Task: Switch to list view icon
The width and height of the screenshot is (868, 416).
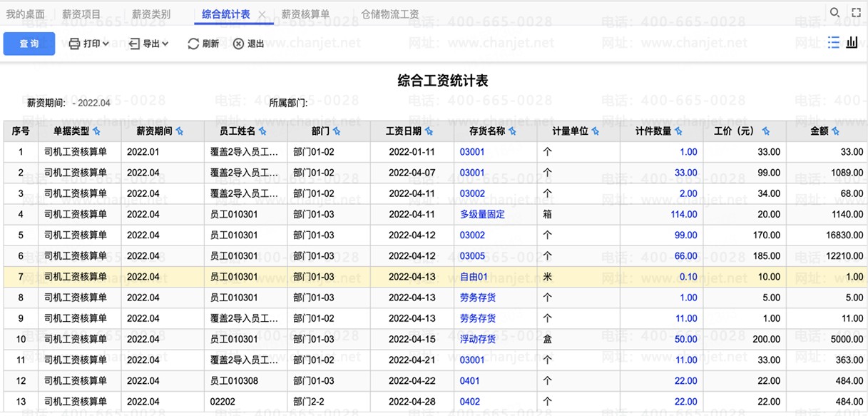Action: (x=834, y=43)
